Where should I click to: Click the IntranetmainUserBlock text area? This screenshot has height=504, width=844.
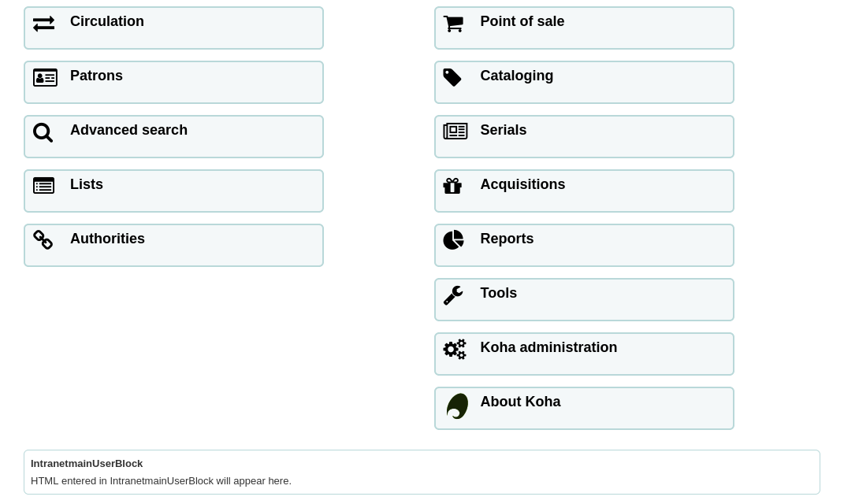[x=422, y=472]
